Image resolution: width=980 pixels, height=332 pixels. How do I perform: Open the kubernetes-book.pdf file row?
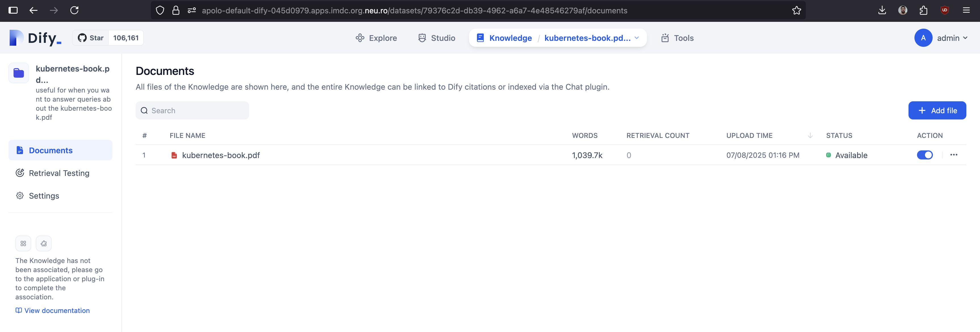tap(221, 155)
